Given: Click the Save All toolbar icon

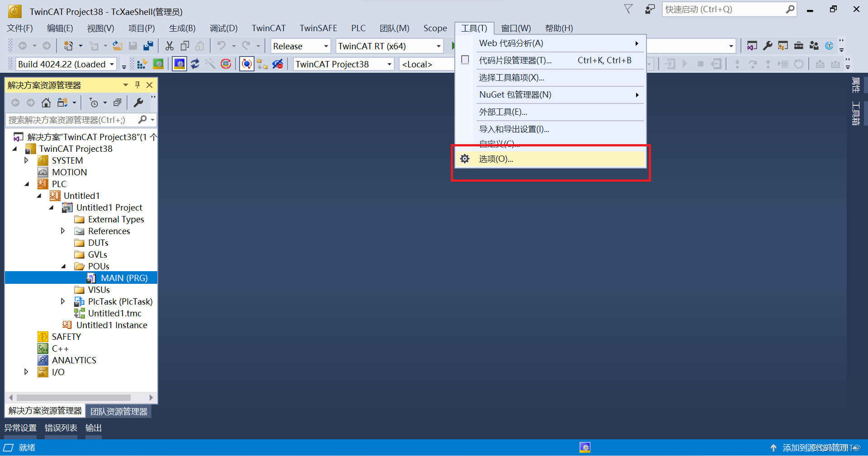Looking at the screenshot, I should pyautogui.click(x=148, y=46).
